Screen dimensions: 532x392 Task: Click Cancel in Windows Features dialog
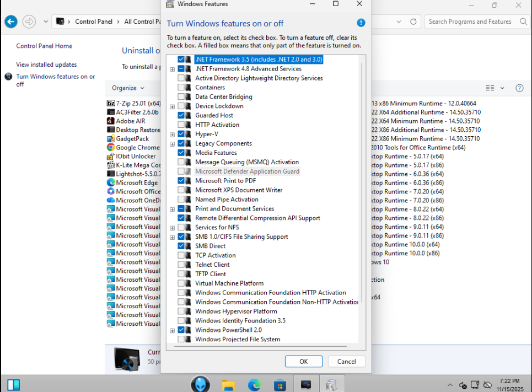346,362
